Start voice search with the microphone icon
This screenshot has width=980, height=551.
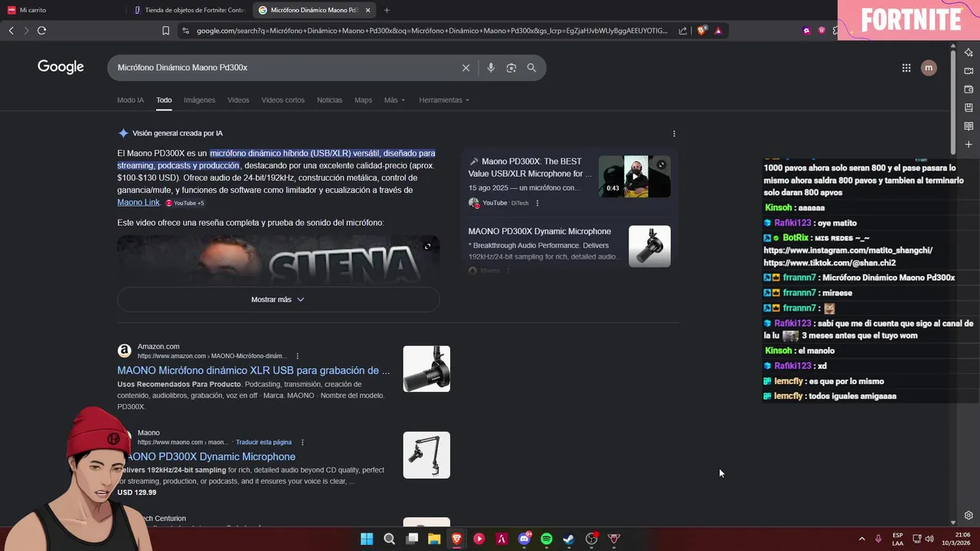tap(491, 67)
